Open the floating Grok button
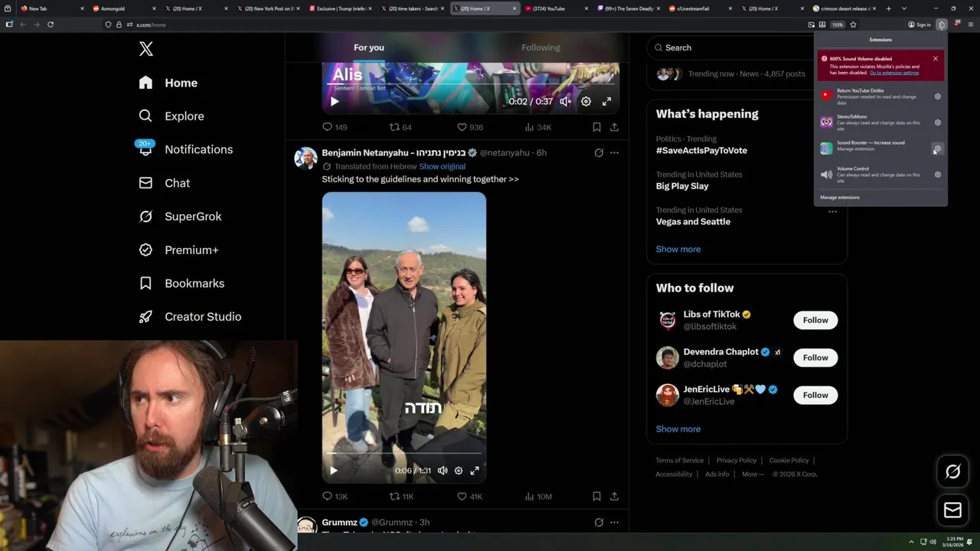Image resolution: width=980 pixels, height=551 pixels. click(x=952, y=472)
